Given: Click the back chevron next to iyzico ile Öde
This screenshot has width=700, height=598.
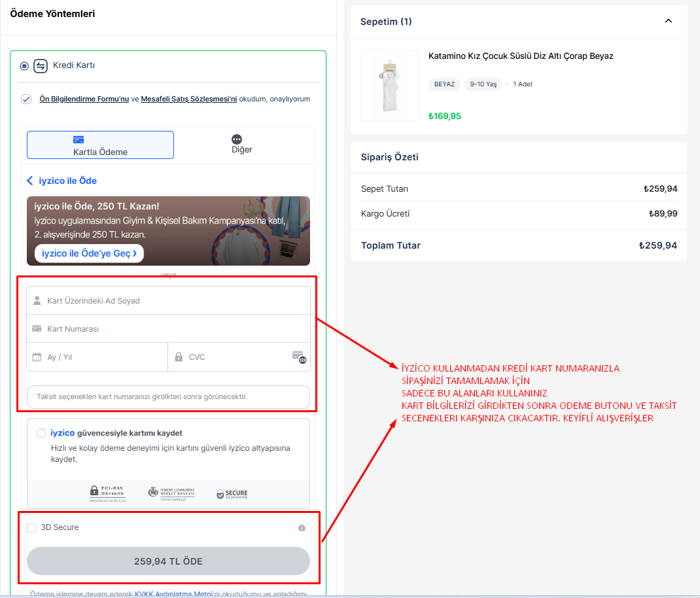Looking at the screenshot, I should [29, 181].
